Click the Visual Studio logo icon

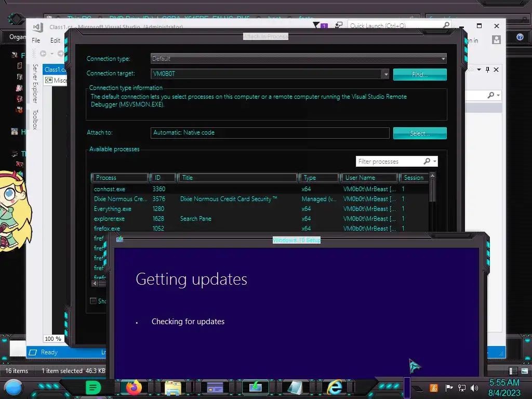click(x=37, y=27)
